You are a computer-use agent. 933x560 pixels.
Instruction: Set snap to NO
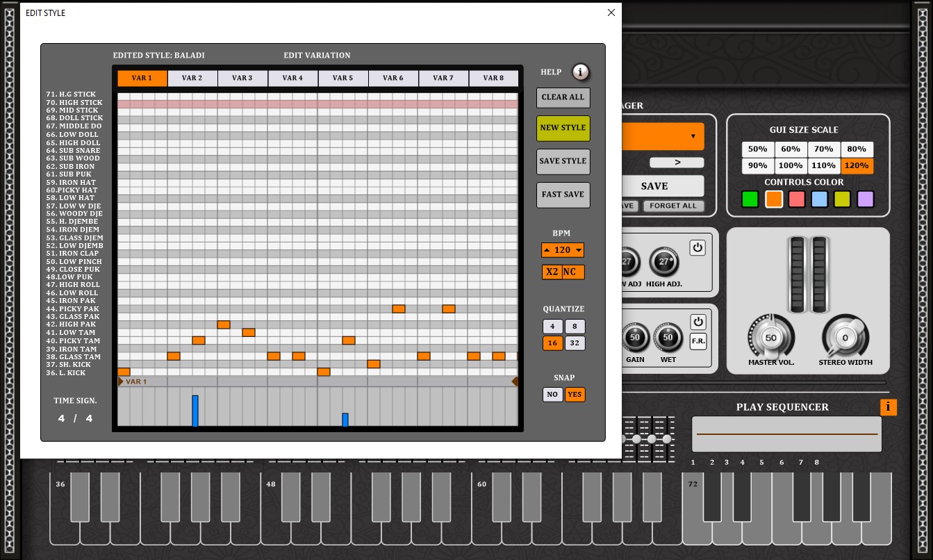tap(552, 395)
